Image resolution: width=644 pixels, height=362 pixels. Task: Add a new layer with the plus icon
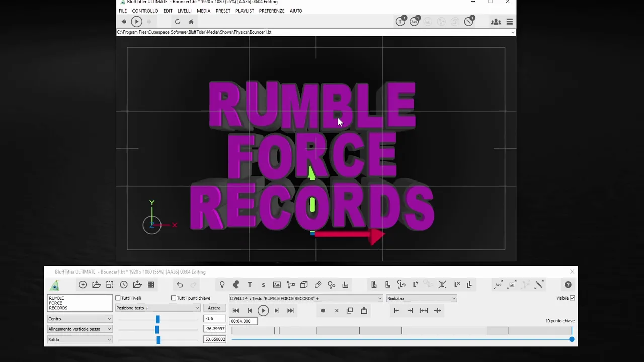point(83,285)
